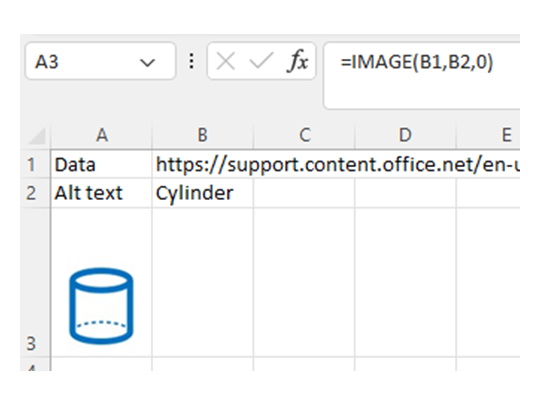The image size is (540, 405).
Task: Select row 2 header
Action: coord(35,193)
